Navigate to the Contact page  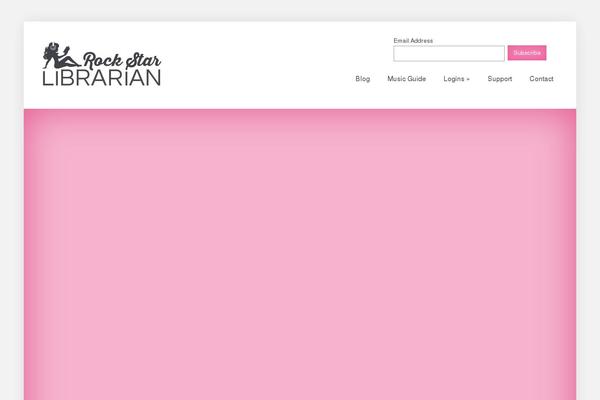[x=541, y=79]
